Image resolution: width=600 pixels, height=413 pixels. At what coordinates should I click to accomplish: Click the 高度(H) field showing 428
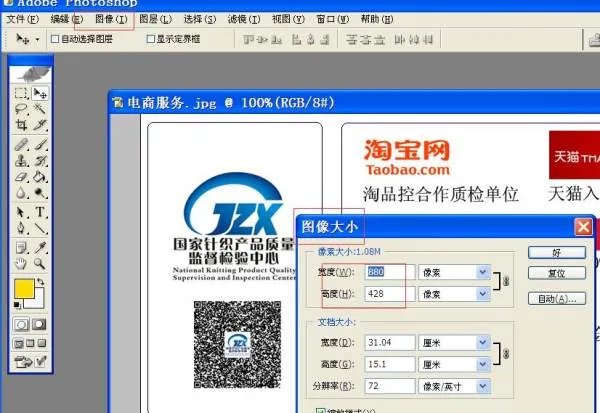point(390,294)
